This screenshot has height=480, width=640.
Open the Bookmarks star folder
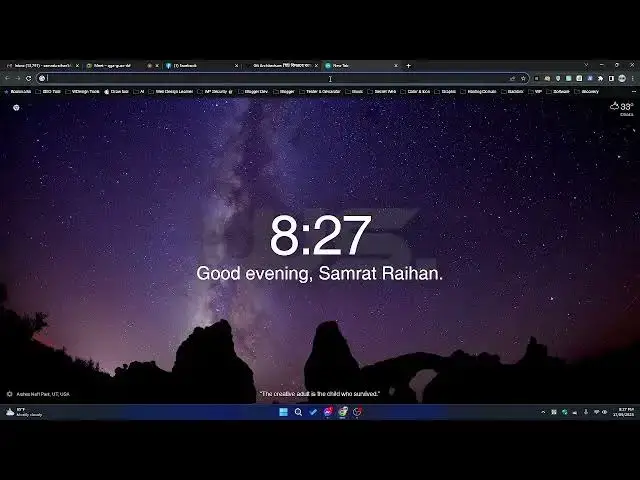(x=18, y=91)
